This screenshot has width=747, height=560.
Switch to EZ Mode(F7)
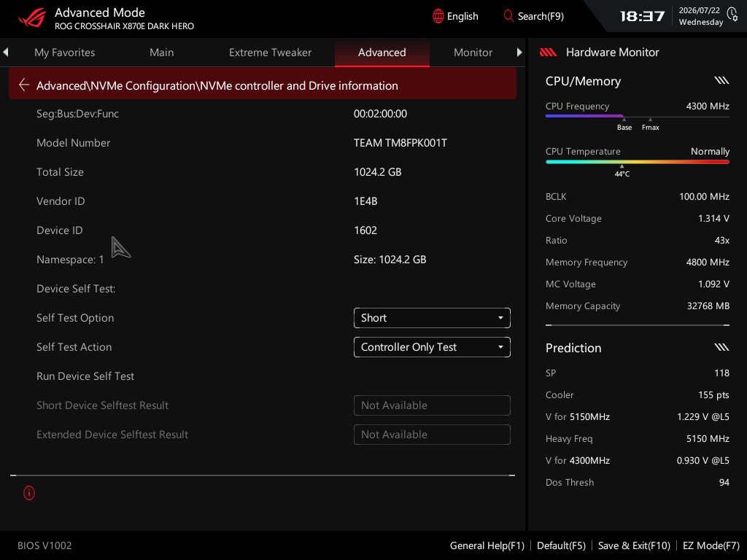[x=711, y=545]
